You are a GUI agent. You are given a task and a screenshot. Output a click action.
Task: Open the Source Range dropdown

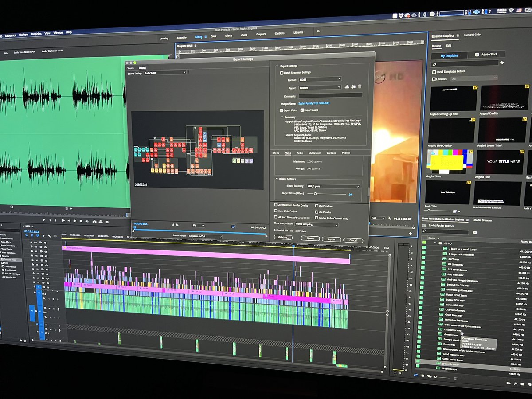[205, 237]
